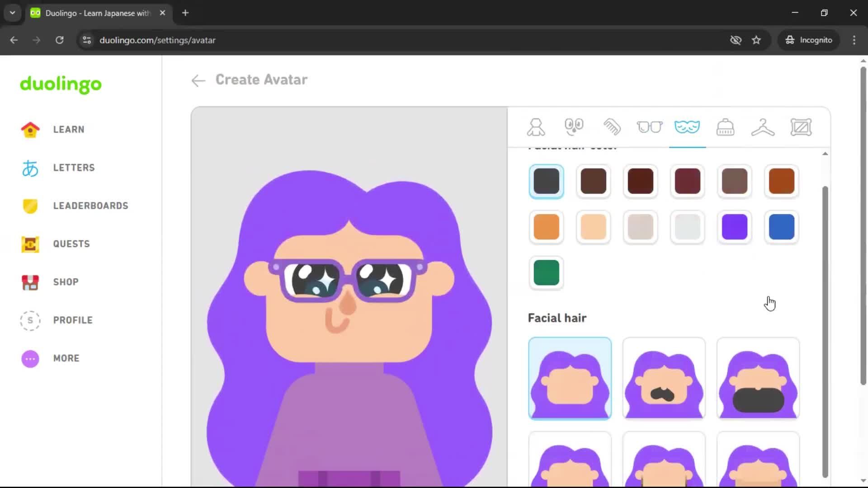Open the face features tab
868x488 pixels.
tap(574, 127)
